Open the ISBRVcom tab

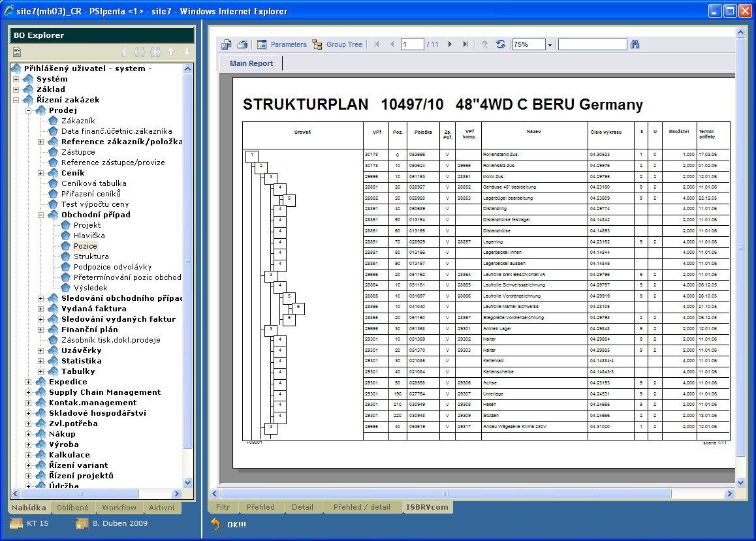point(427,507)
